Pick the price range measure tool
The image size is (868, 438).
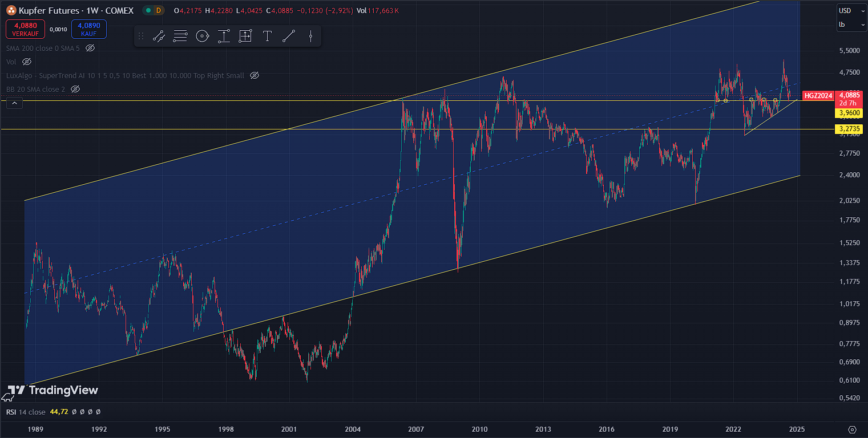[224, 36]
